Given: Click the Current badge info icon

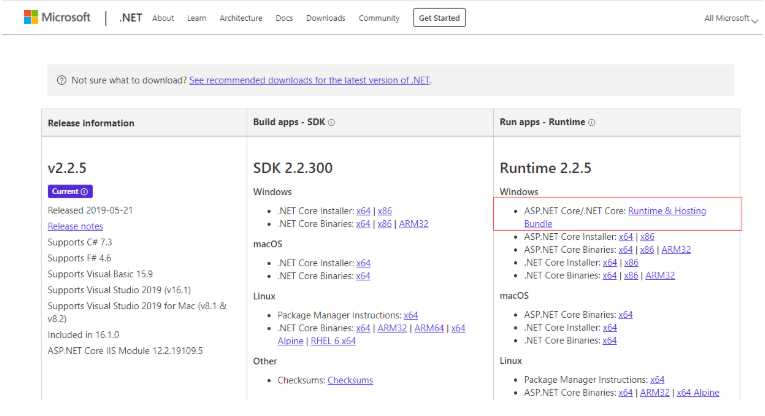Looking at the screenshot, I should point(84,192).
